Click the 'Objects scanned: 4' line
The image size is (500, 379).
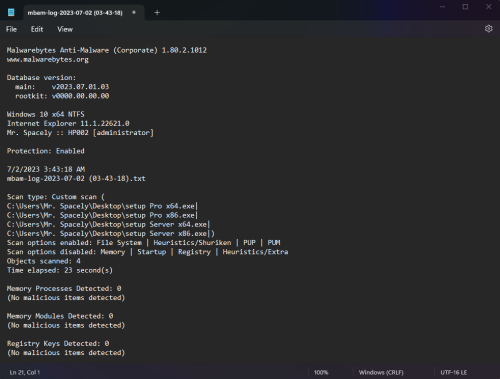pos(43,261)
